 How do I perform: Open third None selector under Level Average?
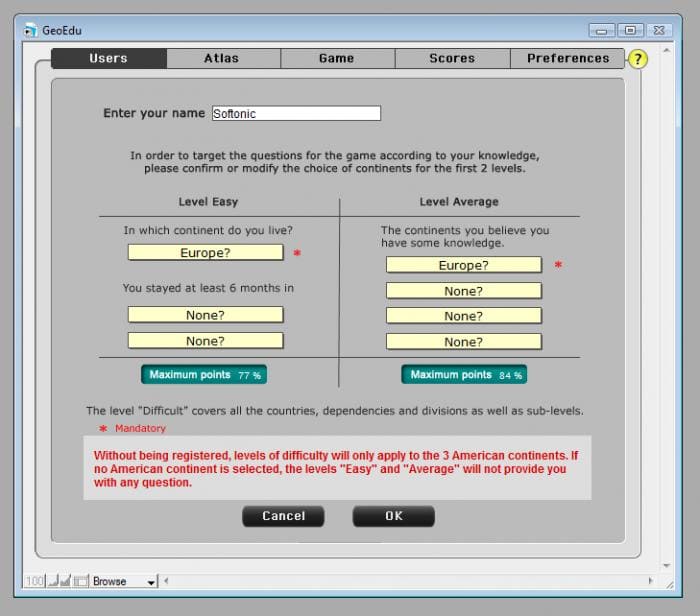click(464, 341)
